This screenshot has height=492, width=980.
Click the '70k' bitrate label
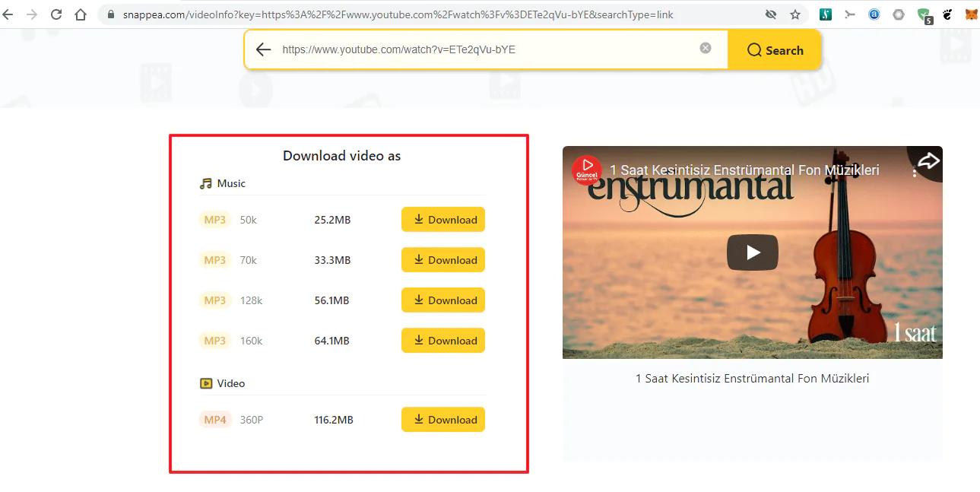249,260
